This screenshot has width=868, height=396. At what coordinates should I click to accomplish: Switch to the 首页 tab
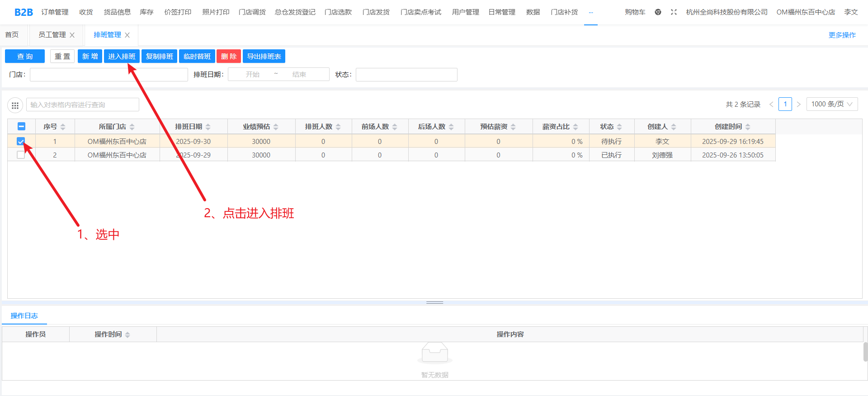(12, 35)
